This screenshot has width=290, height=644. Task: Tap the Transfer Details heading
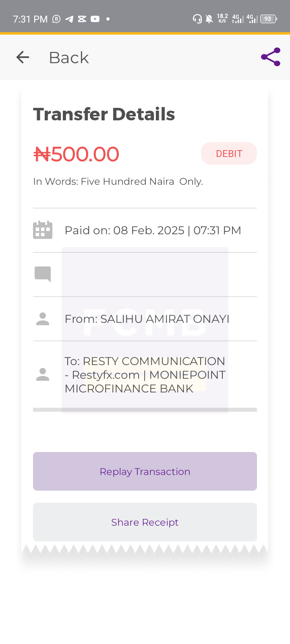click(104, 114)
